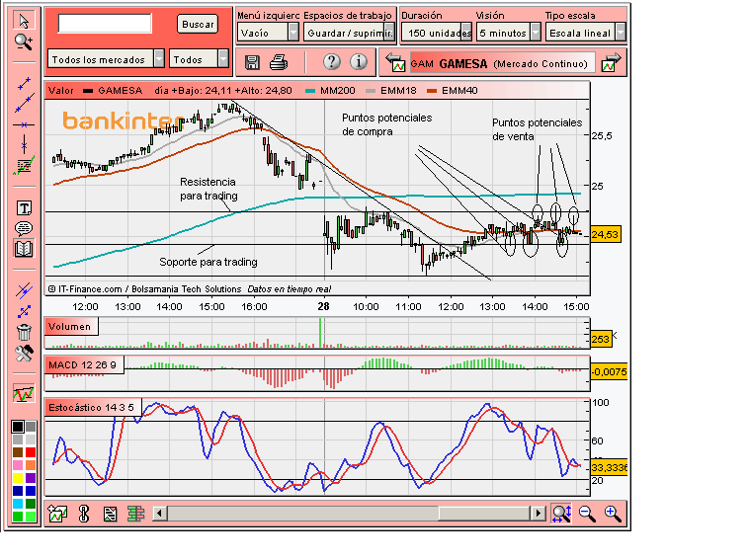The image size is (749, 560).
Task: Open the Escala lineal scale dropdown
Action: coord(585,33)
